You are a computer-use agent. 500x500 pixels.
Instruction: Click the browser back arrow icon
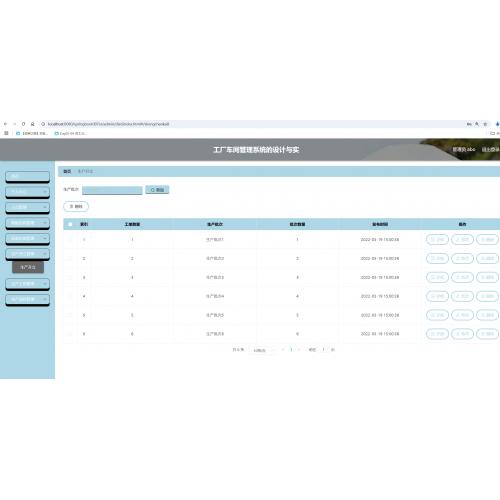(5, 124)
